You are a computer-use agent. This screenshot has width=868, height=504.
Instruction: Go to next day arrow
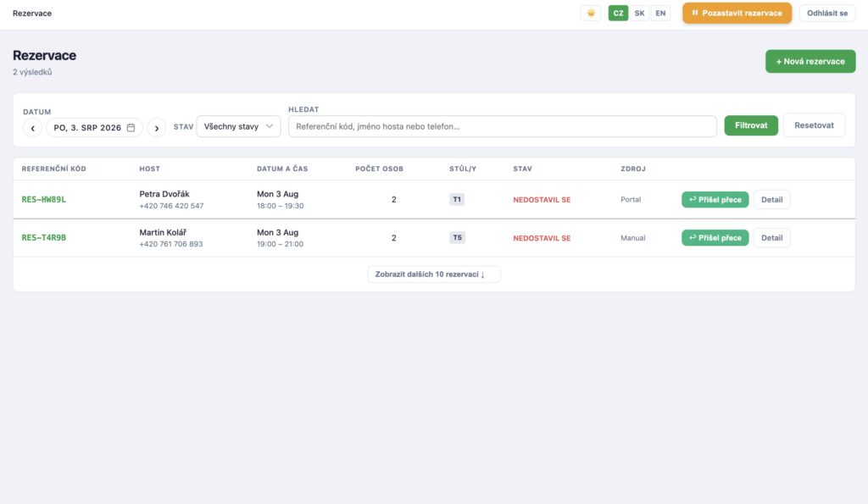point(157,128)
